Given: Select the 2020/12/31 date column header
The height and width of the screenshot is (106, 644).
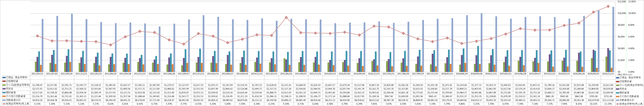Looking at the screenshot, I should pos(608,74).
